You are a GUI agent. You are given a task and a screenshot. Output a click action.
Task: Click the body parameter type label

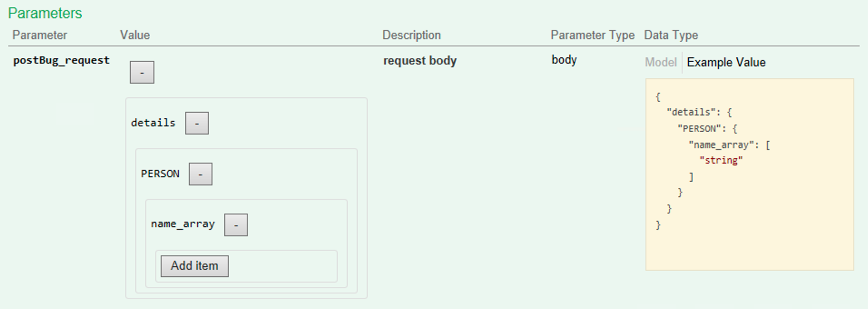point(563,60)
